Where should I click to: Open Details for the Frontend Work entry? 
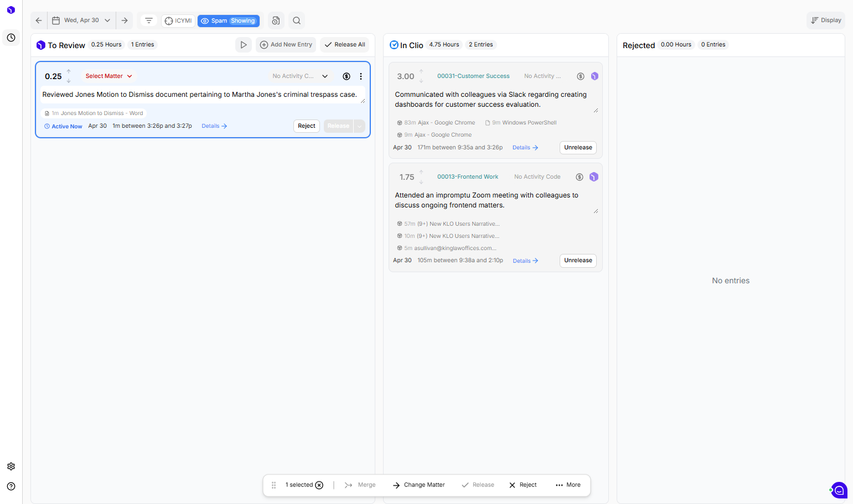tap(526, 261)
